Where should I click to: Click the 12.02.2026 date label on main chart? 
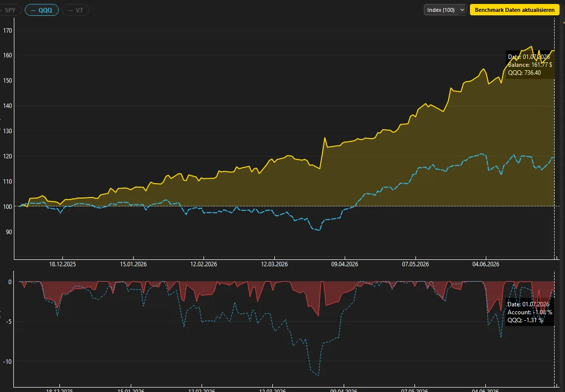coord(204,264)
